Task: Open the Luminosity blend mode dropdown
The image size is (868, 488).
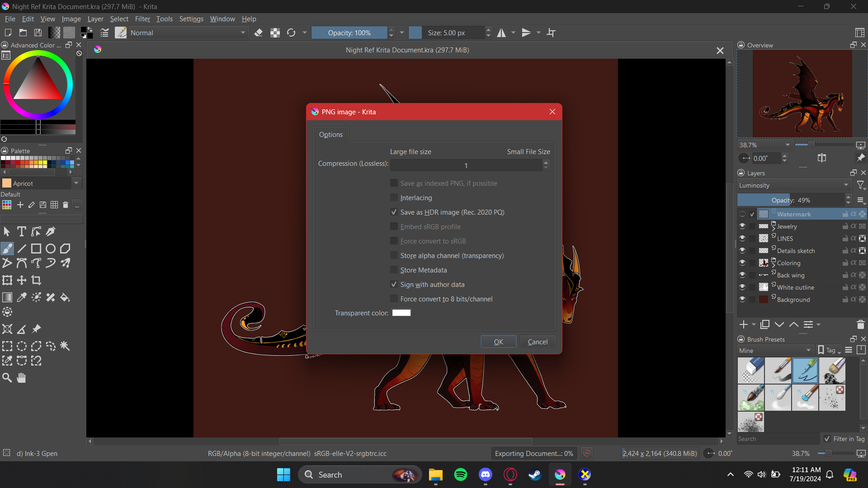Action: click(794, 185)
